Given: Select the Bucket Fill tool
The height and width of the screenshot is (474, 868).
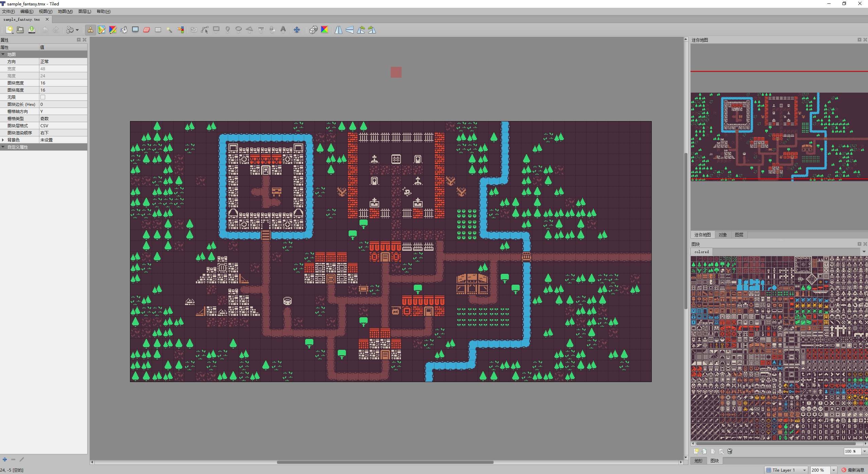Looking at the screenshot, I should pyautogui.click(x=124, y=30).
